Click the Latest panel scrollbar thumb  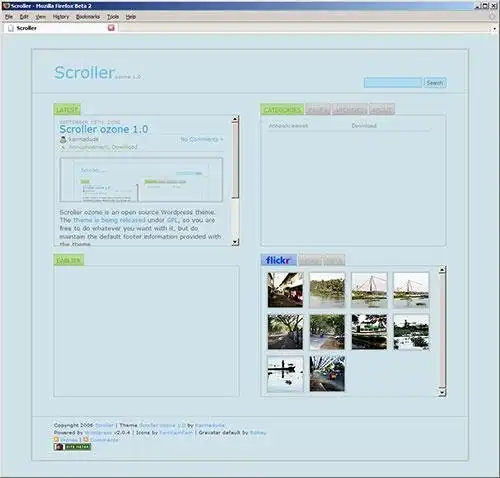coord(235,160)
